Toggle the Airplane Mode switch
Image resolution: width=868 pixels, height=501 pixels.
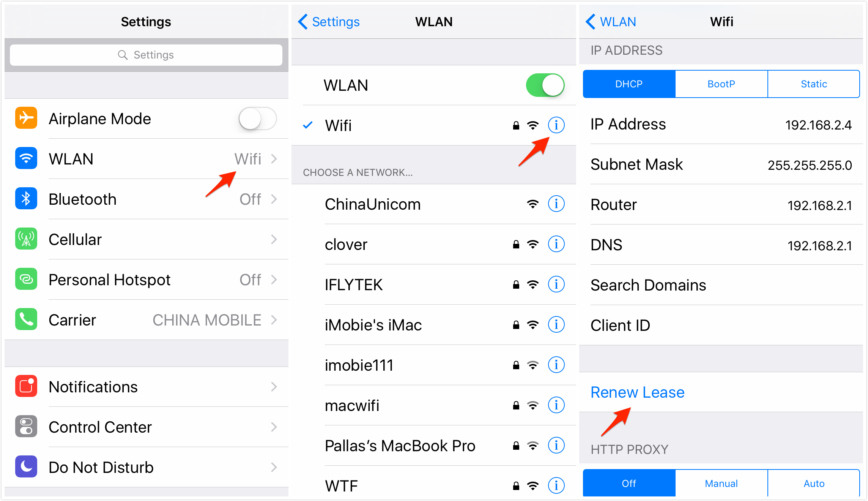[x=258, y=119]
